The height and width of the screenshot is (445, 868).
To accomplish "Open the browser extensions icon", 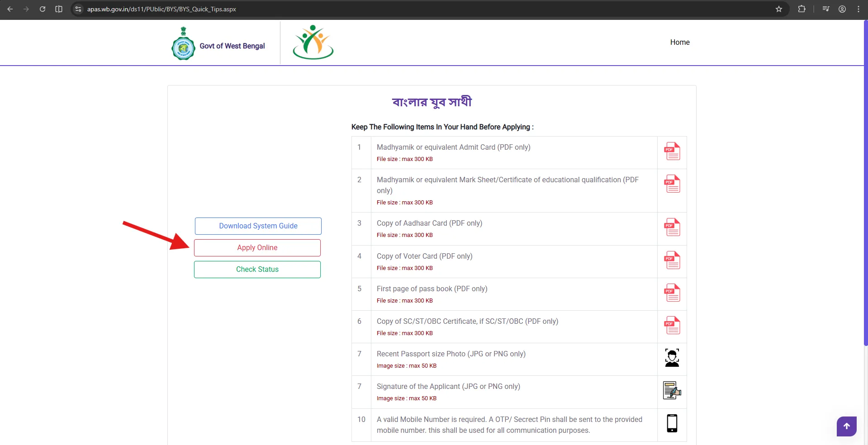I will (x=802, y=9).
